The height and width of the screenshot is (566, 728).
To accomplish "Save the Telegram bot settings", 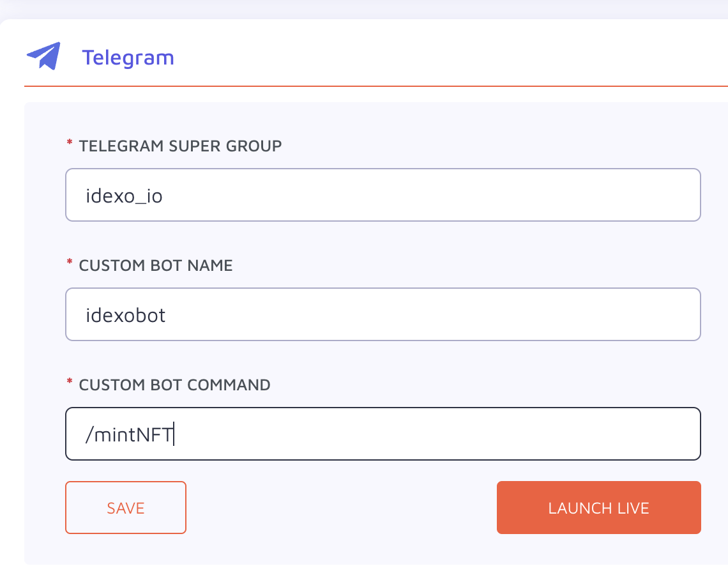I will [x=126, y=507].
